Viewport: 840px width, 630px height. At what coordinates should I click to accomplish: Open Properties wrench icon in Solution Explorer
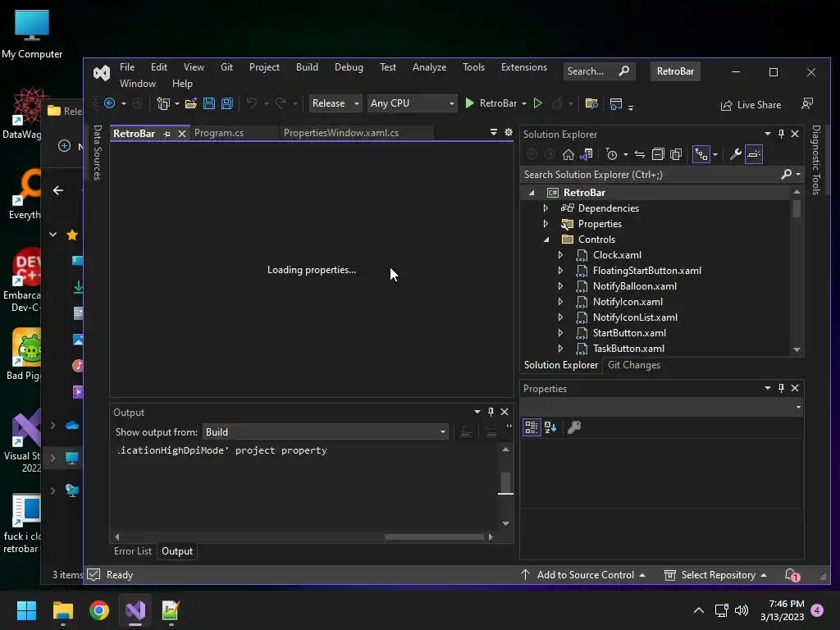(736, 155)
